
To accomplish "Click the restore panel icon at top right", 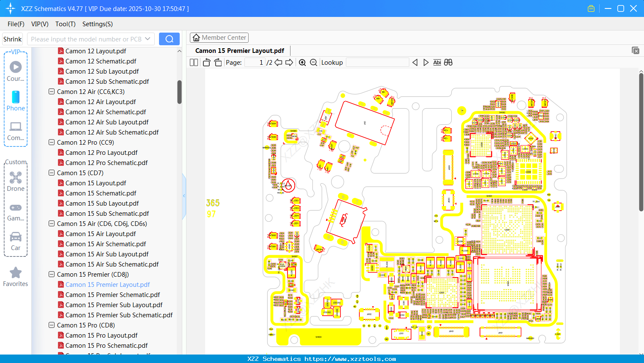I will click(636, 50).
